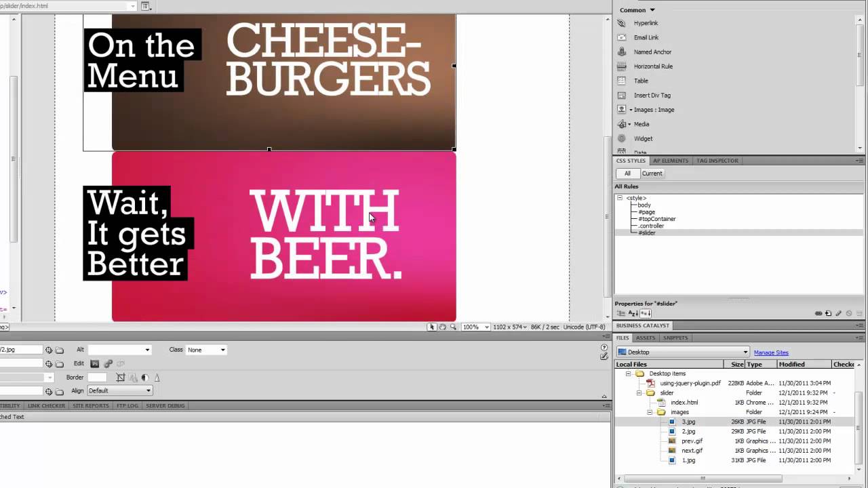
Task: Show list view sorted A to Z
Action: point(633,313)
